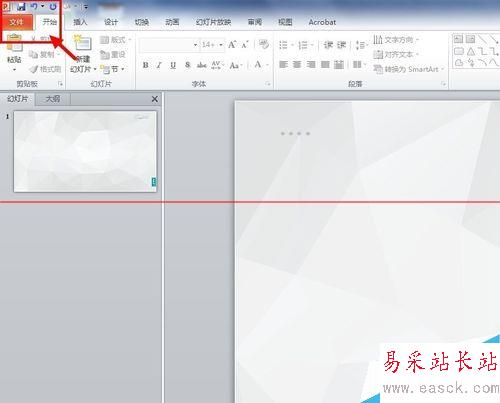The width and height of the screenshot is (500, 403).
Task: Toggle strikethrough (abc) formatting
Action: pos(202,65)
